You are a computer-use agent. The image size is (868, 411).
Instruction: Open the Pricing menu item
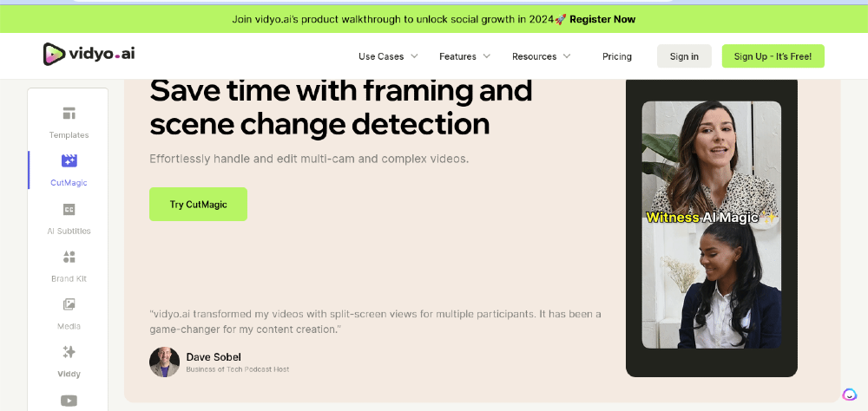pos(616,56)
